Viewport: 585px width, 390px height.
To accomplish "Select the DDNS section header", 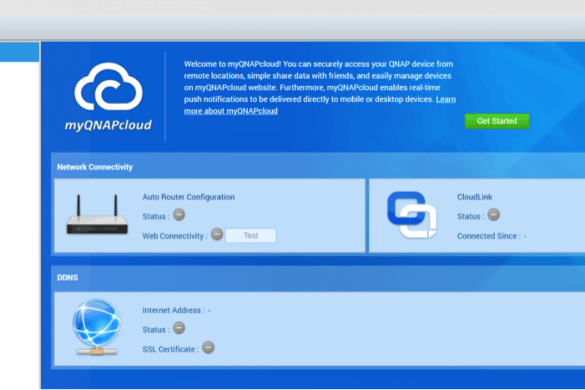I will [x=68, y=277].
